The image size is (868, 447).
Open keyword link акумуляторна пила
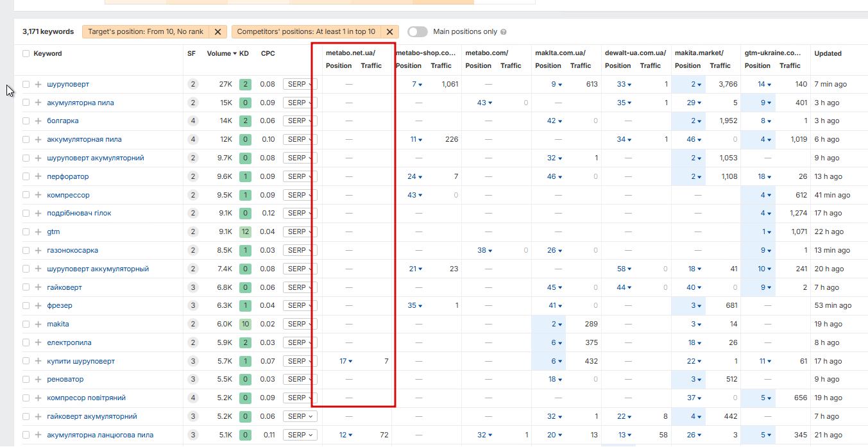[x=80, y=103]
